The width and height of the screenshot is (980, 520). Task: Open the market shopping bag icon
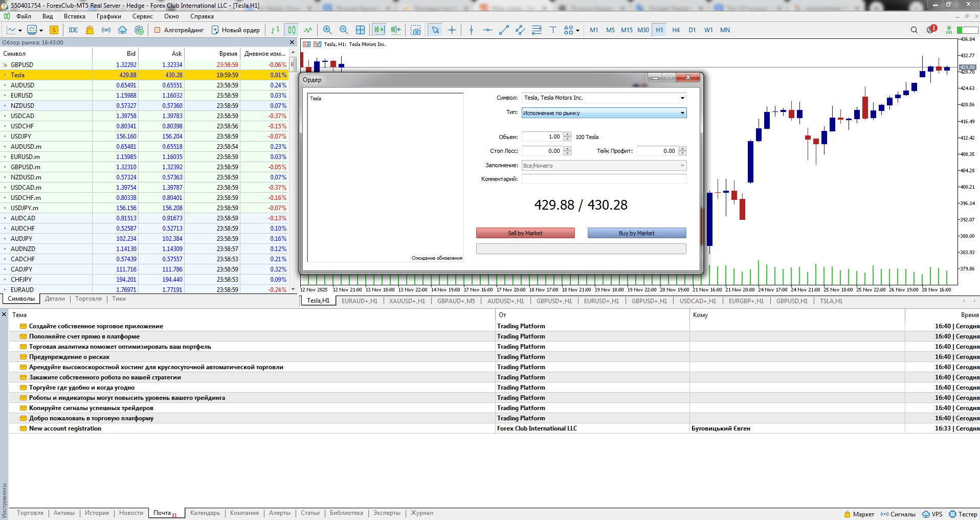coord(90,30)
